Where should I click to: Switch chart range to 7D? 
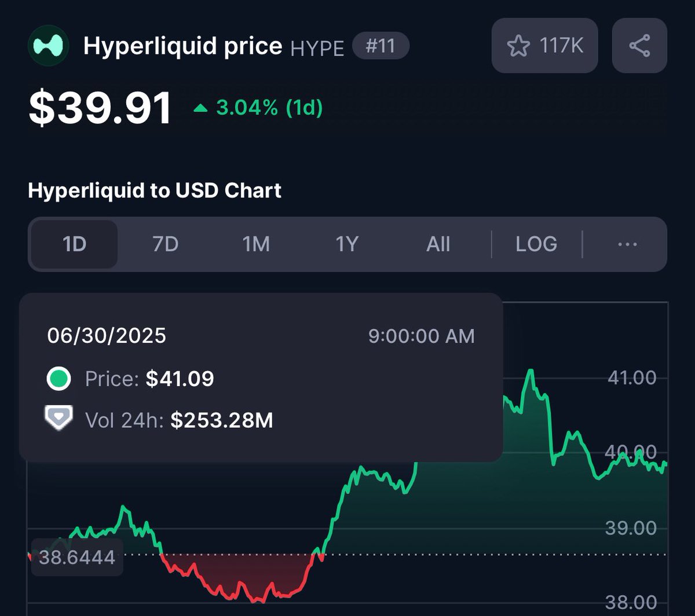[165, 244]
